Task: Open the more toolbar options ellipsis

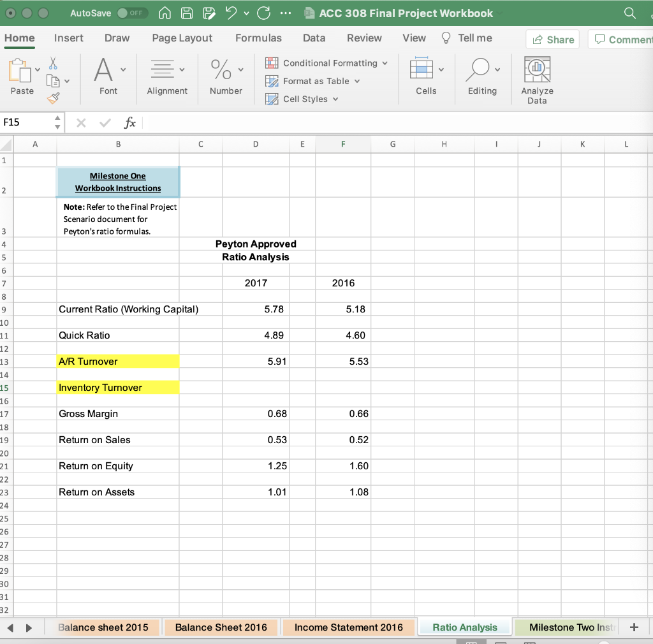Action: click(286, 13)
